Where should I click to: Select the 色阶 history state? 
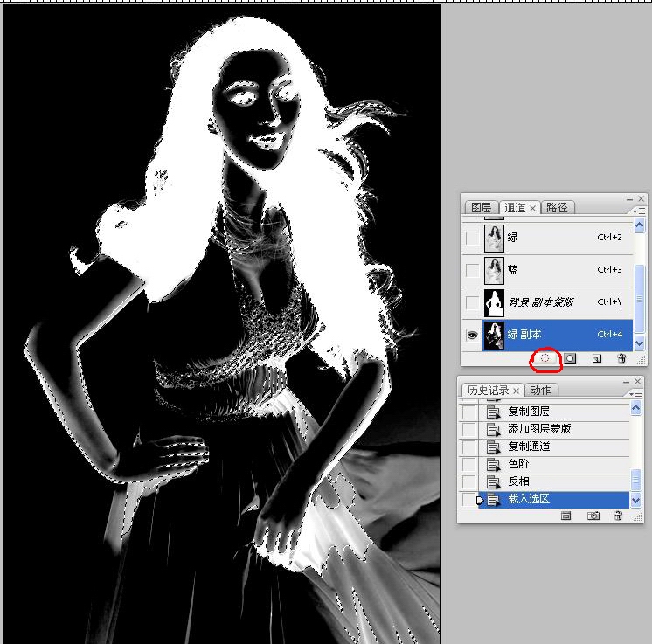click(518, 464)
